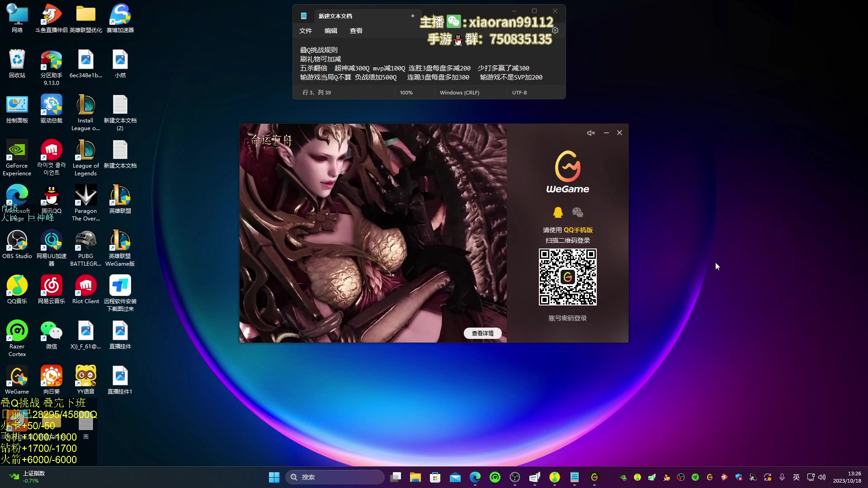Viewport: 868px width, 488px height.
Task: Click the 100% zoom level in Notepad status bar
Action: (x=406, y=93)
